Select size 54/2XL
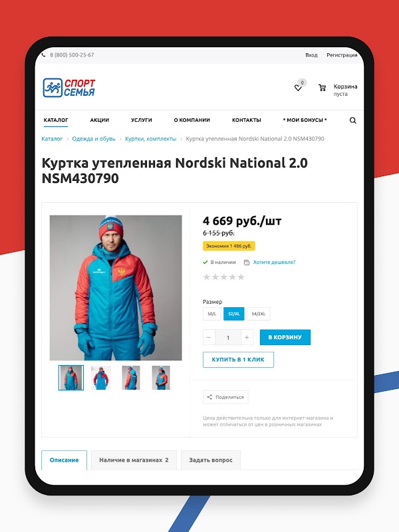399x532 pixels. point(259,314)
